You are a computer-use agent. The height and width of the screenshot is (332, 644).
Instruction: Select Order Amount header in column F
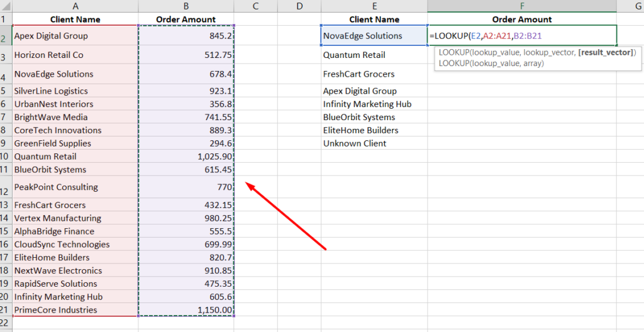click(522, 19)
